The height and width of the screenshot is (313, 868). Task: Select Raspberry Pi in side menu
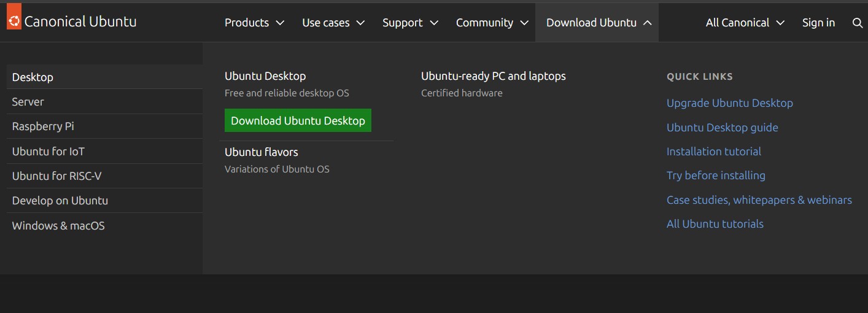(43, 126)
